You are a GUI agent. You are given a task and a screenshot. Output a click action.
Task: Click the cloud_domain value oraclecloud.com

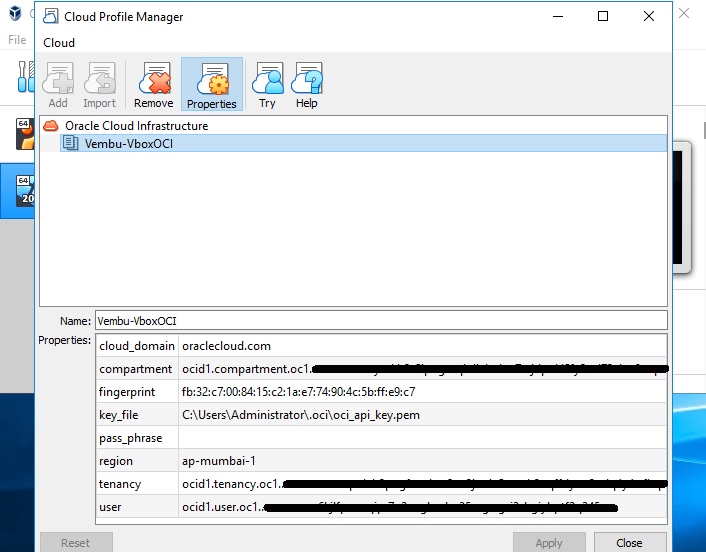tap(226, 346)
